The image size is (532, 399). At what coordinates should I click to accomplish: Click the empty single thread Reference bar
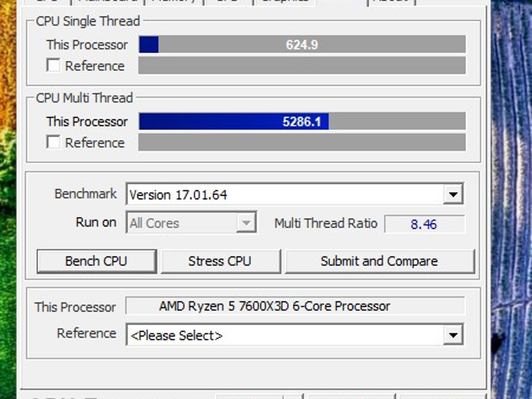(302, 65)
